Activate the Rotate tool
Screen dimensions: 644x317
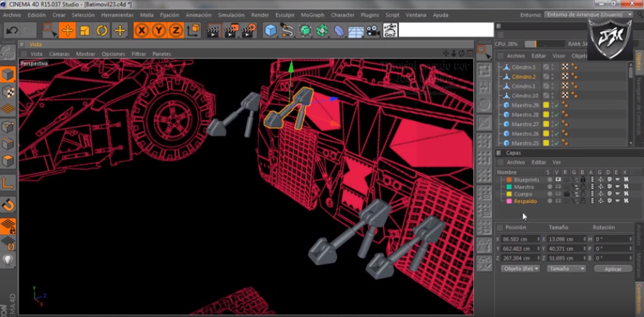102,30
